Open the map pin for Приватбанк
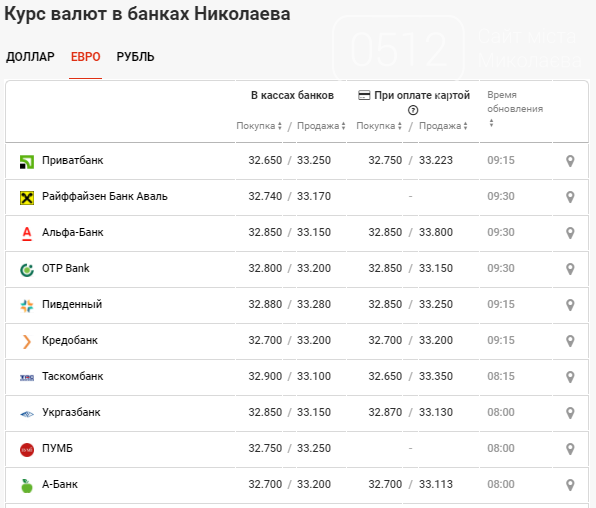Image resolution: width=596 pixels, height=508 pixels. pos(570,161)
